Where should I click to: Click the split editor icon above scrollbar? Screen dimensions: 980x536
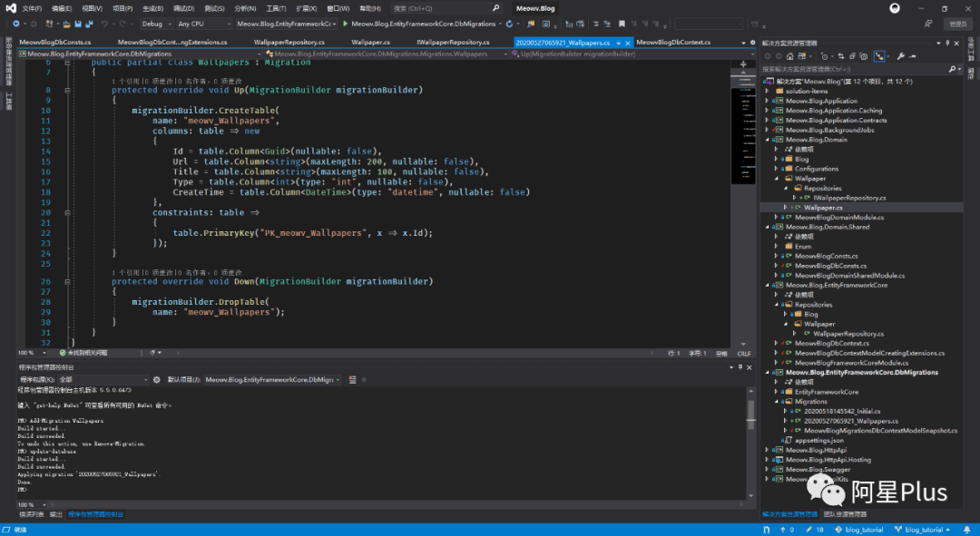point(743,63)
